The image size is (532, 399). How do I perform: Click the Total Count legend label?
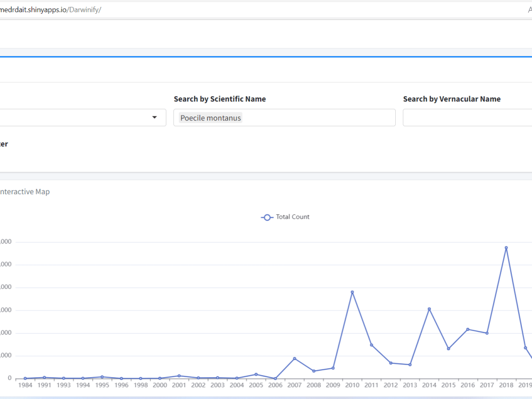click(x=292, y=217)
